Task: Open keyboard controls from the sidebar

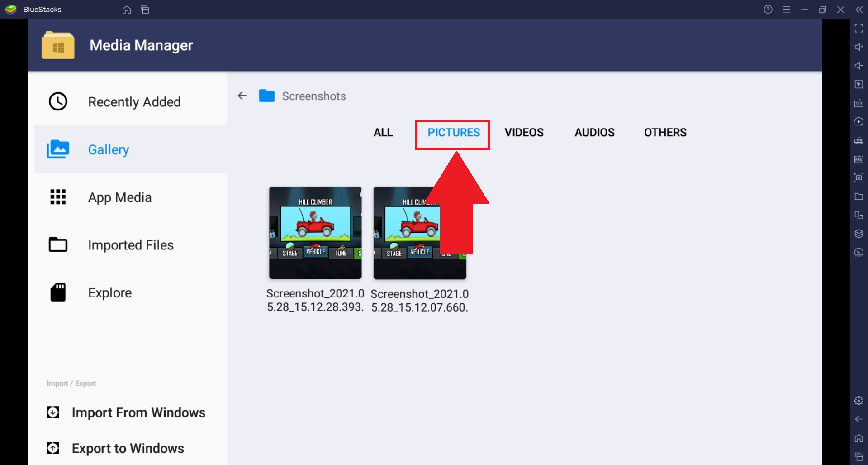Action: [859, 103]
